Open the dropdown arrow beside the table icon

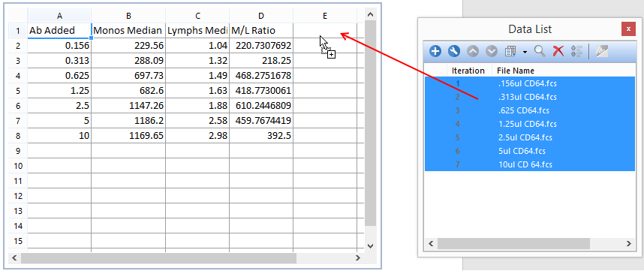(x=525, y=52)
